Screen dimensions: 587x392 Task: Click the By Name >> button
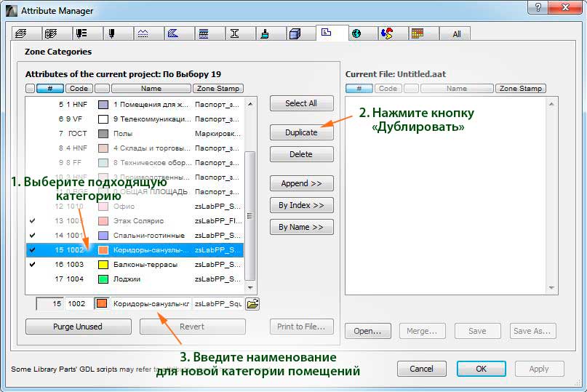tap(301, 227)
